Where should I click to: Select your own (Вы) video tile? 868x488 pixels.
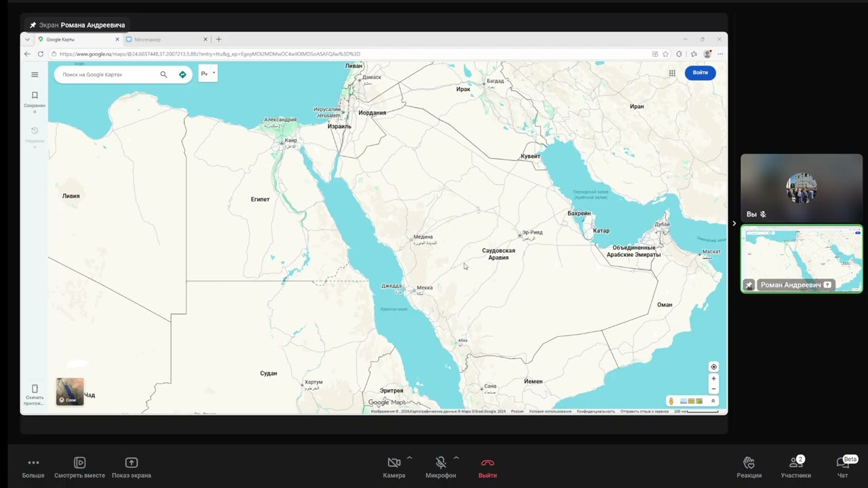(x=802, y=188)
